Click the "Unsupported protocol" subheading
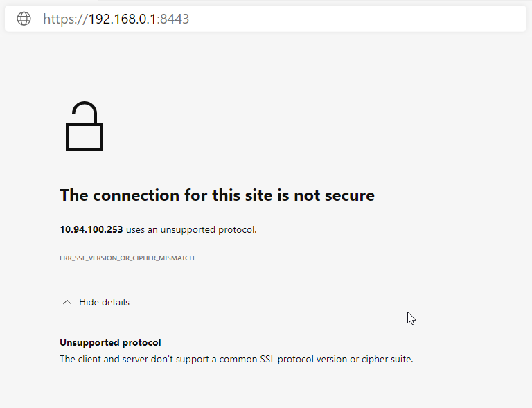Image resolution: width=532 pixels, height=408 pixels. pos(110,342)
